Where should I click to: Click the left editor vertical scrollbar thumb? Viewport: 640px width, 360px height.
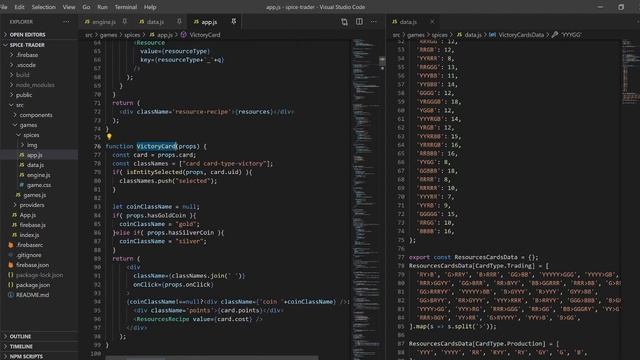[382, 62]
